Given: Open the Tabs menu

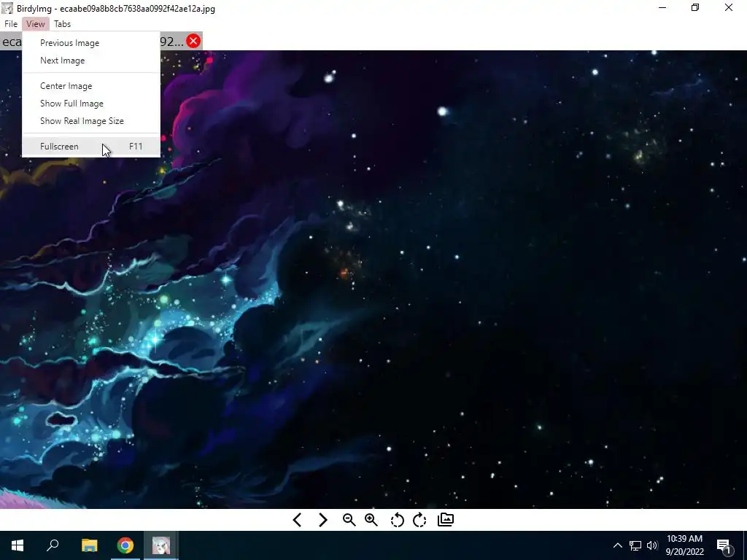Looking at the screenshot, I should 63,24.
